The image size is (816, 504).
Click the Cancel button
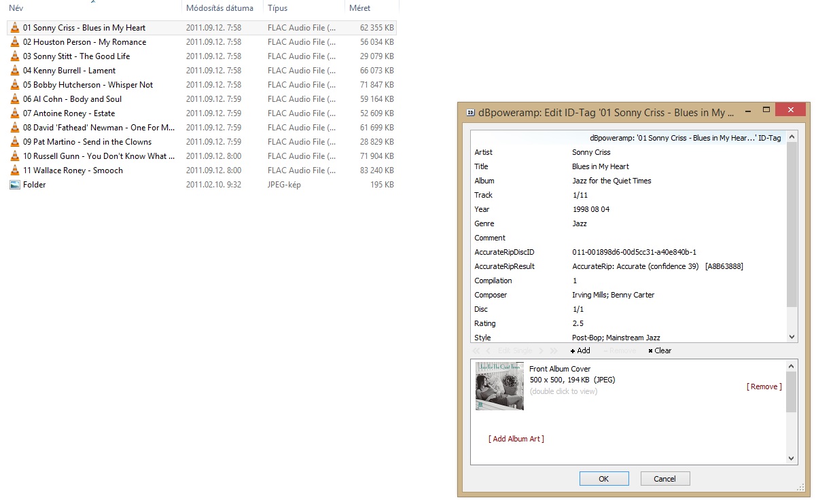[x=665, y=479]
